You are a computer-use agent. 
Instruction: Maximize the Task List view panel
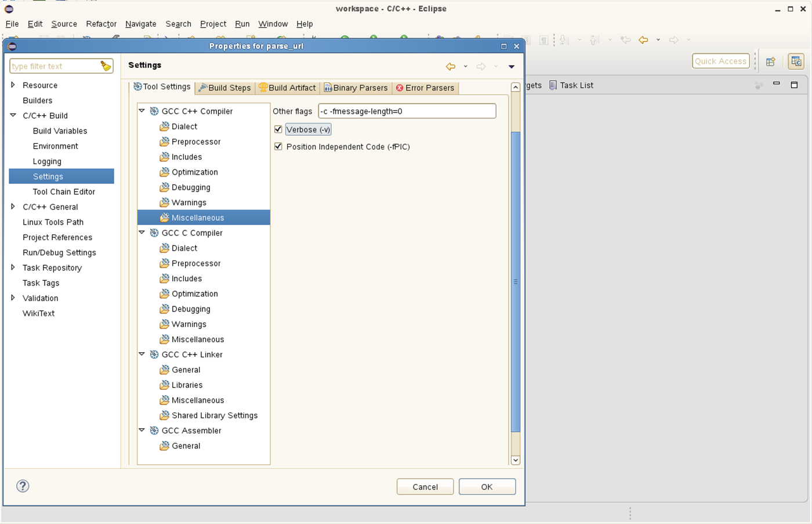pos(795,85)
